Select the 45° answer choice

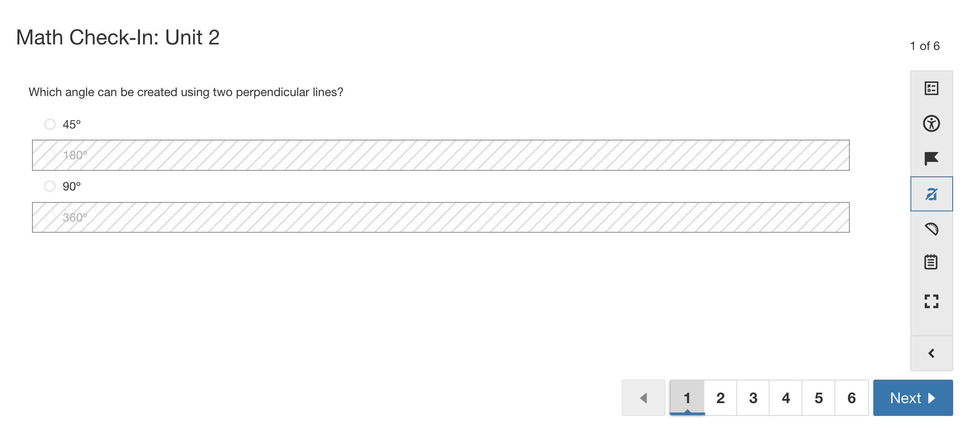point(50,124)
